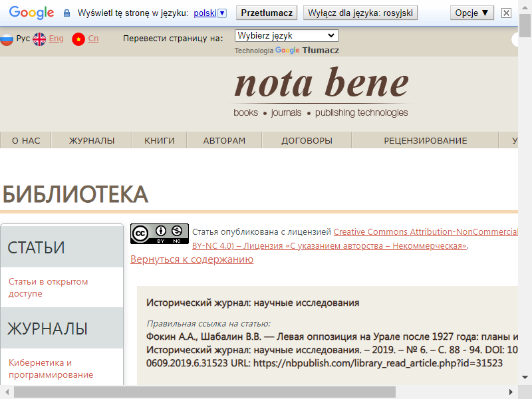Follow the 'Вернуться к содержанию' link
This screenshot has width=532, height=399.
(192, 259)
